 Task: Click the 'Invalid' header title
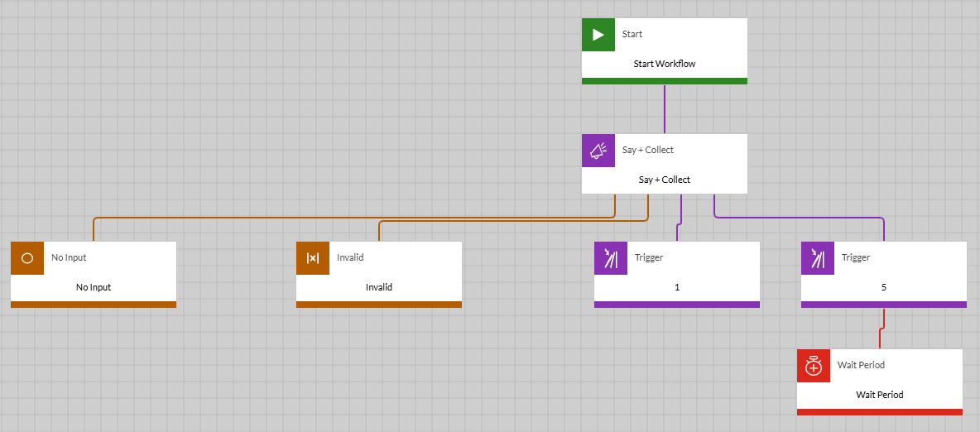(350, 257)
